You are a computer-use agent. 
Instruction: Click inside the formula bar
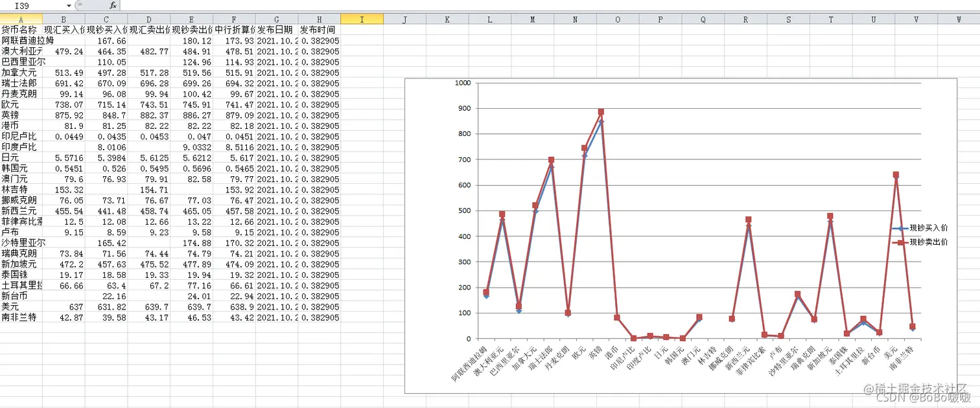pyautogui.click(x=550, y=5)
